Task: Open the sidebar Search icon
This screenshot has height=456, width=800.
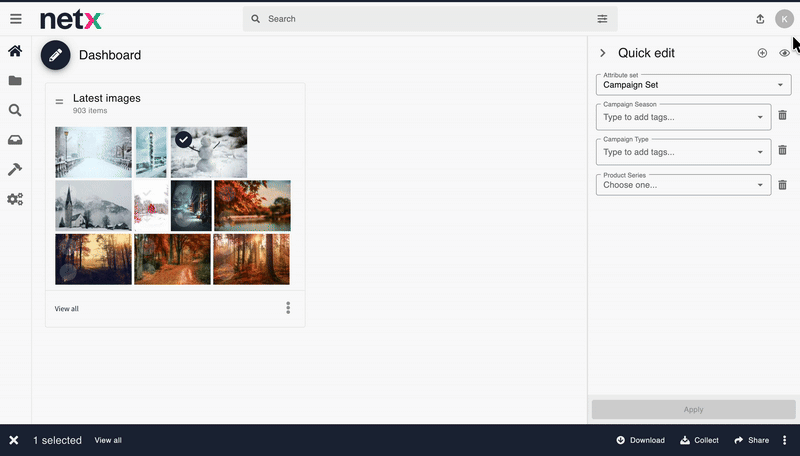Action: click(15, 111)
